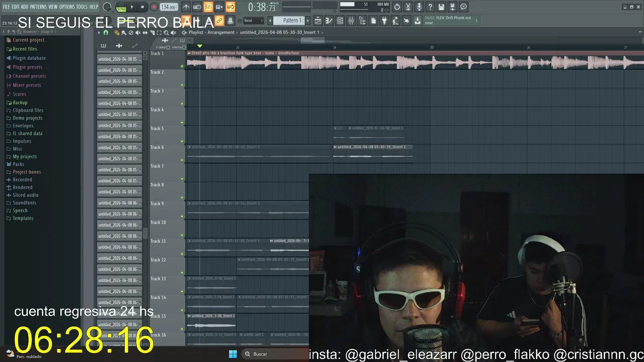Expand the Backup folder in Browser
Image resolution: width=644 pixels, height=362 pixels.
point(20,103)
